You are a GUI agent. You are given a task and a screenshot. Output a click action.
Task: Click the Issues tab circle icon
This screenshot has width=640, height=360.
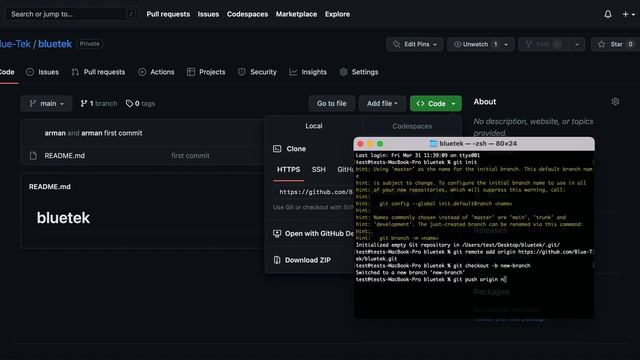(30, 72)
